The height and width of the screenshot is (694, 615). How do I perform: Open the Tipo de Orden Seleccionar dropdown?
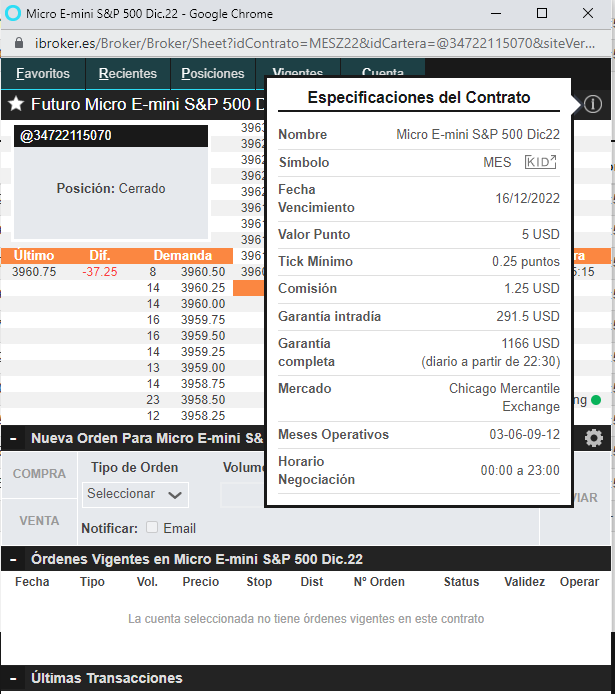pyautogui.click(x=135, y=494)
